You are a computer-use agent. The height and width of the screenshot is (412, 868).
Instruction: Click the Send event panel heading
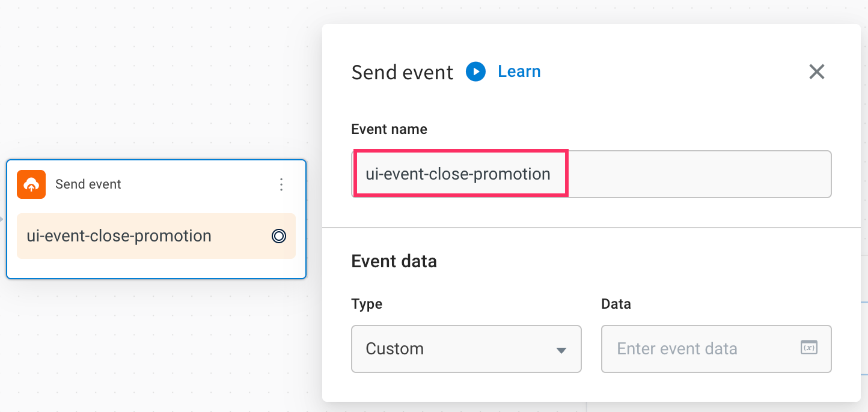coord(402,73)
